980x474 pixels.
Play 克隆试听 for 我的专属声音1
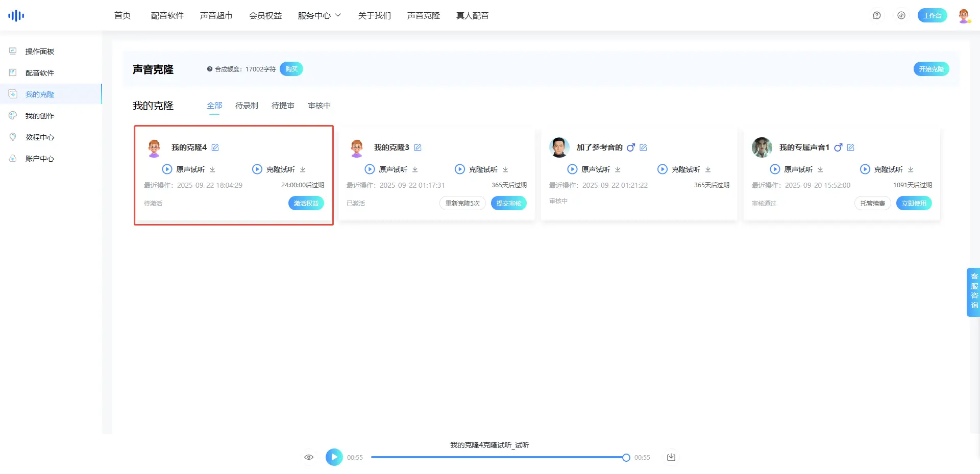coord(865,169)
